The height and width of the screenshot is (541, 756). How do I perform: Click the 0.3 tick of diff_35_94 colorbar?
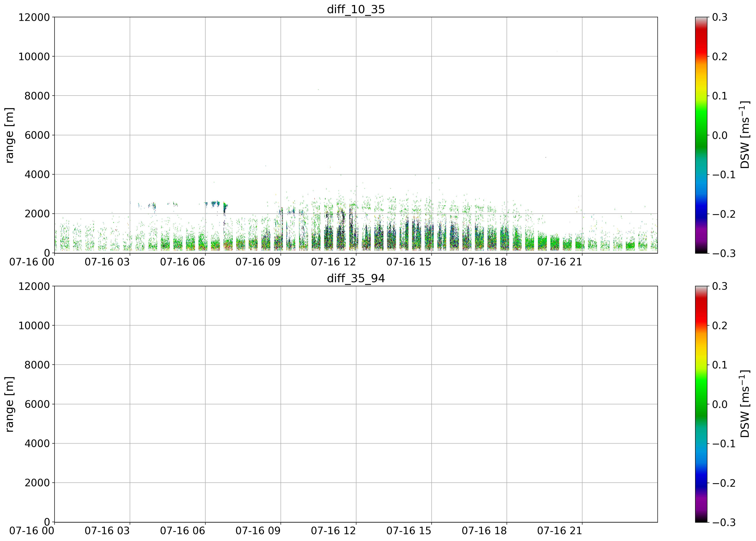pos(720,287)
